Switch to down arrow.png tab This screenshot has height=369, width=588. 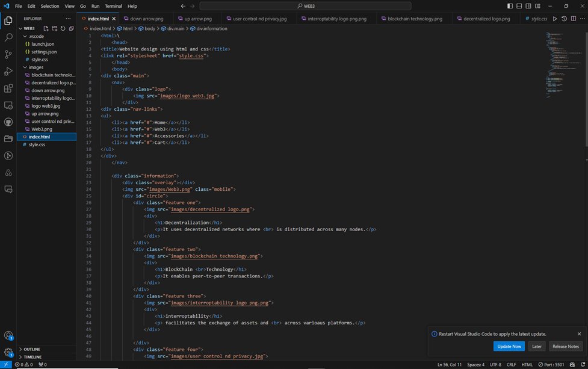click(146, 19)
